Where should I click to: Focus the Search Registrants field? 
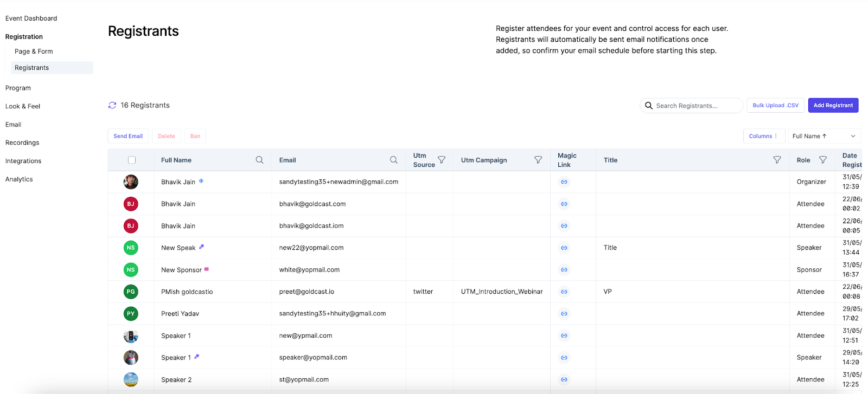tap(692, 106)
